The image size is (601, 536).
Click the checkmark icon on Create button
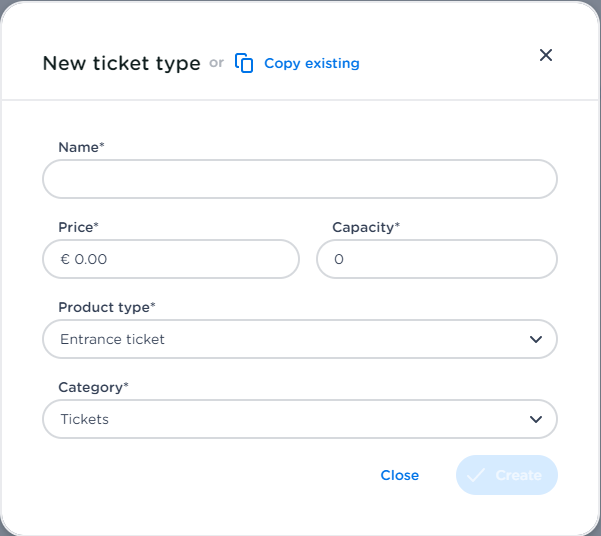[476, 475]
